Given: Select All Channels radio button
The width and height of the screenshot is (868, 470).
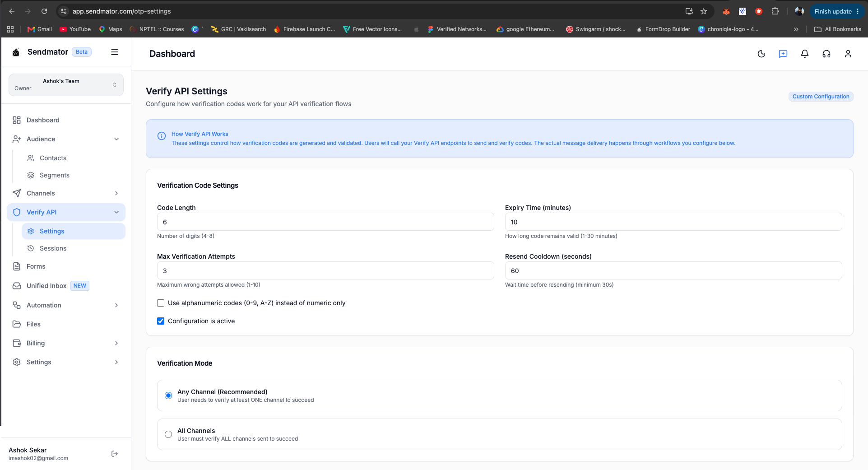Looking at the screenshot, I should pos(168,434).
